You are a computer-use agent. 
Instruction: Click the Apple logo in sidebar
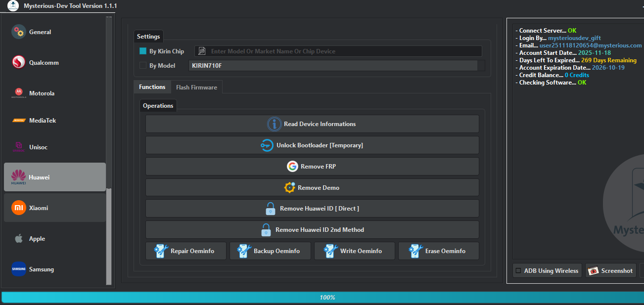point(18,238)
